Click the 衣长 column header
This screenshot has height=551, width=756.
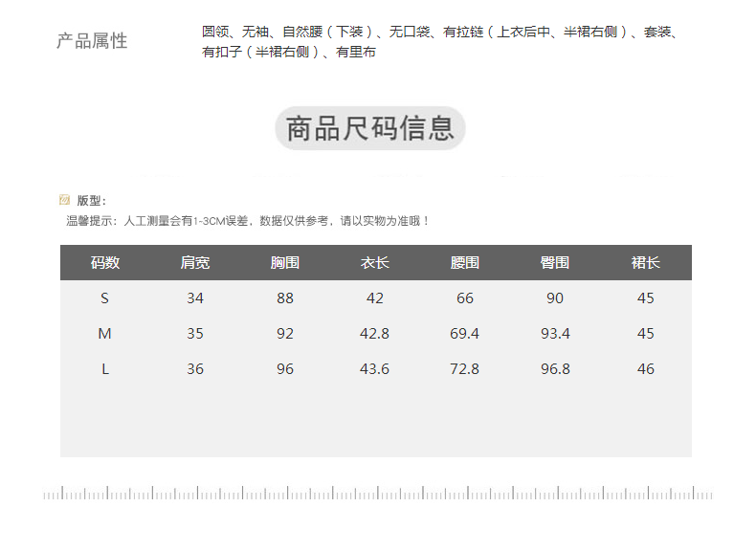pos(374,263)
